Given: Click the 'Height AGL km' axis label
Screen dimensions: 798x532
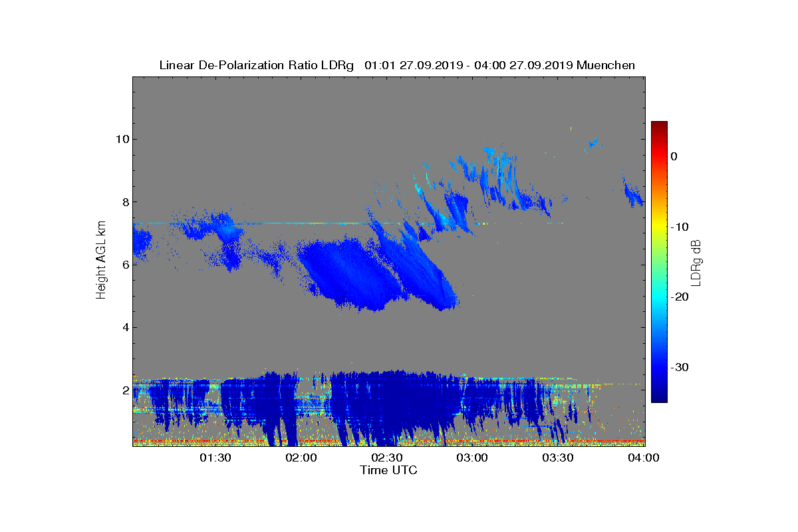Looking at the screenshot, I should (101, 261).
